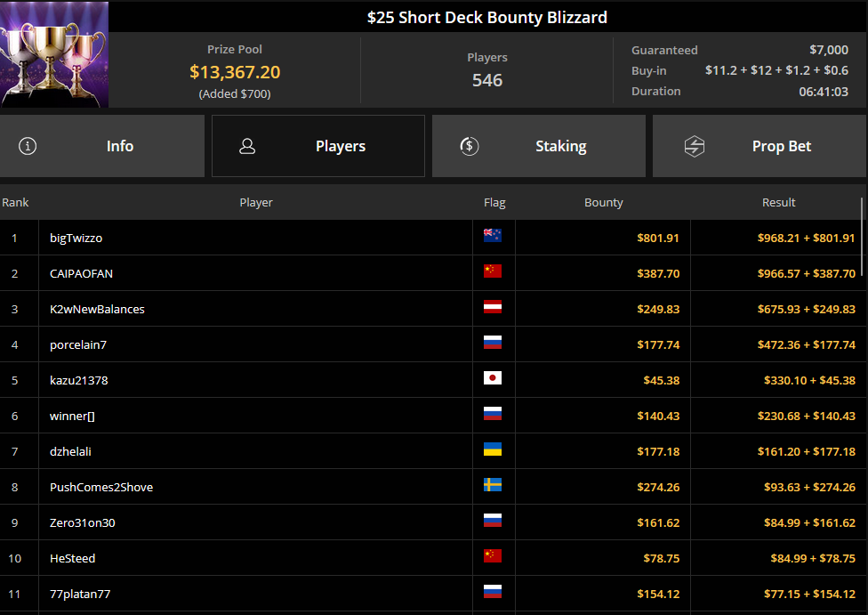
Task: Select player porcelain7
Action: (x=78, y=344)
